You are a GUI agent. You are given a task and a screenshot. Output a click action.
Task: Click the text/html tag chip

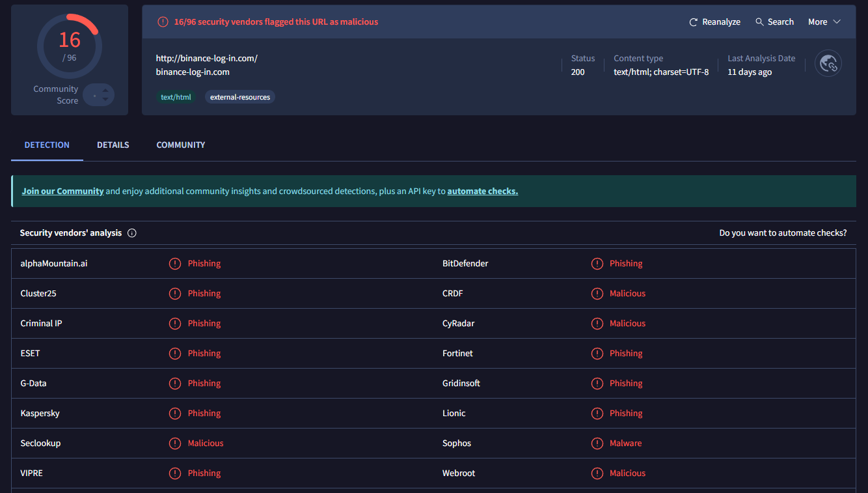[176, 97]
